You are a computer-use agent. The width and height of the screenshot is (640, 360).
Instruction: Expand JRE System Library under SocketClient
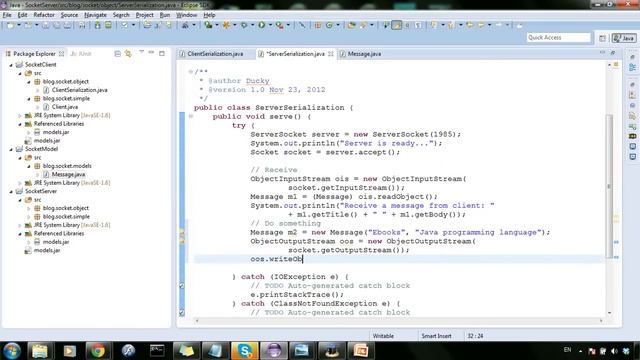(20, 116)
